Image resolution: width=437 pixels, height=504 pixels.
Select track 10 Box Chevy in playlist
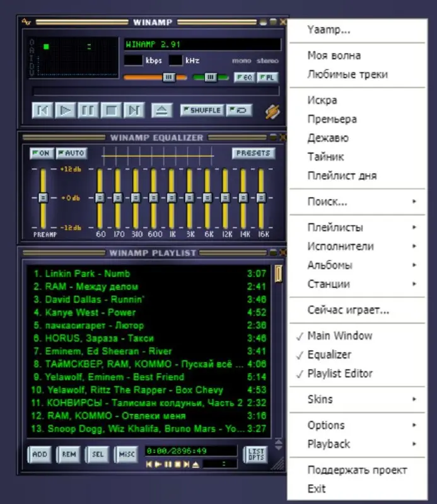pyautogui.click(x=150, y=390)
